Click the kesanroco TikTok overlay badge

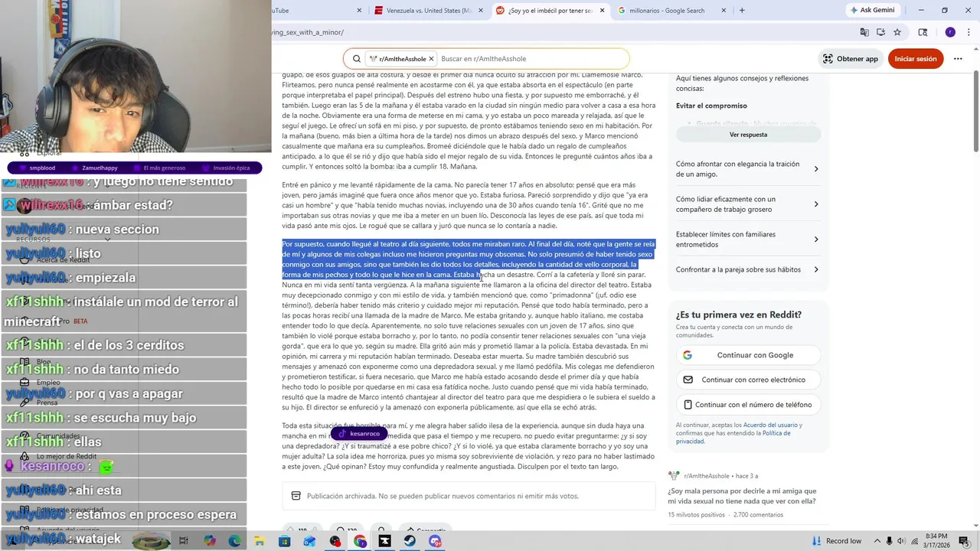[359, 434]
